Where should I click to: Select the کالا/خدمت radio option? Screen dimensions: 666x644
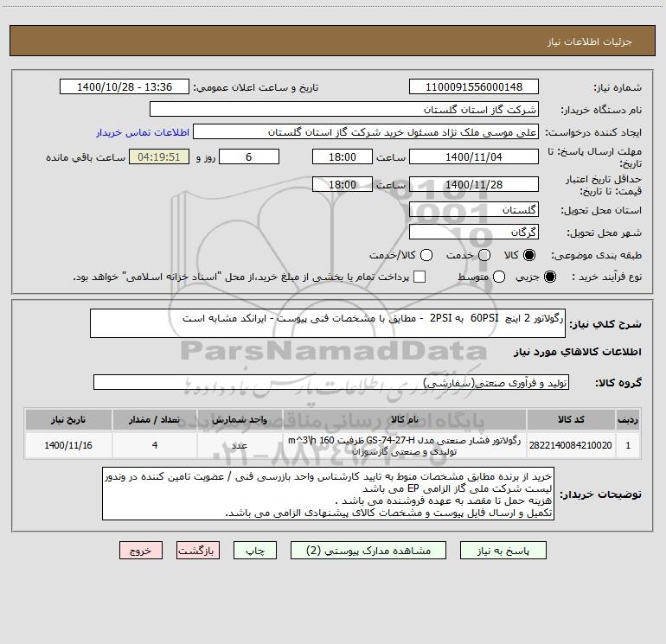tap(426, 255)
